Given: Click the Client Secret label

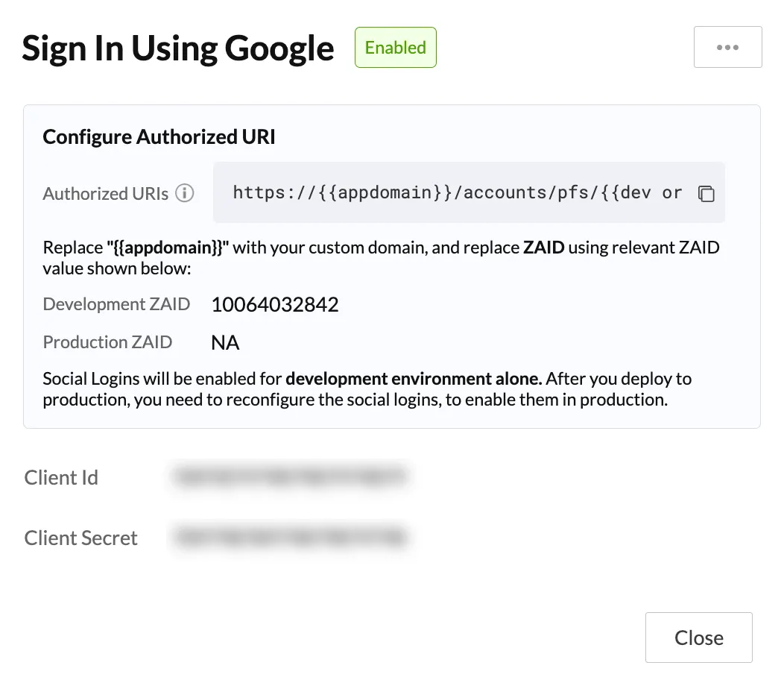Looking at the screenshot, I should (80, 538).
